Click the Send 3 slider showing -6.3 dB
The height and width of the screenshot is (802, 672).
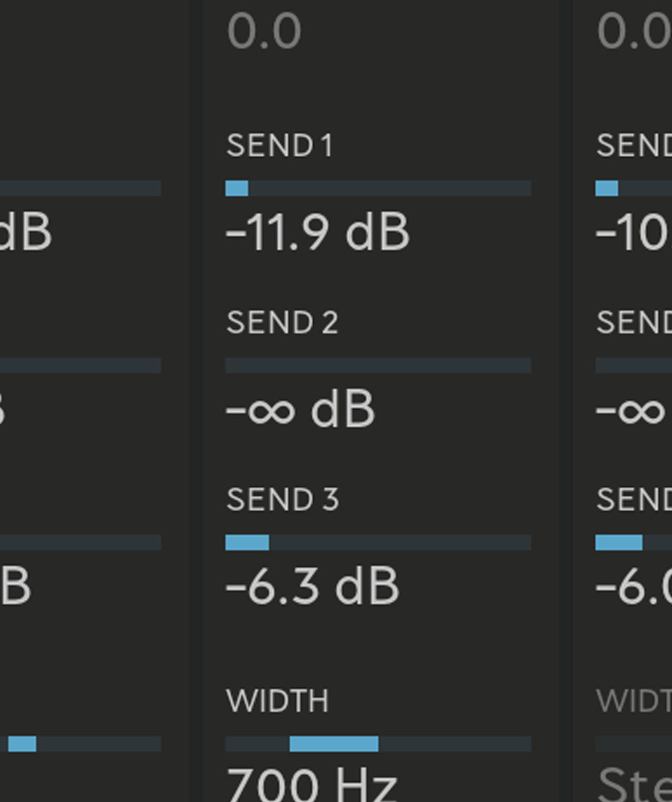tap(378, 543)
